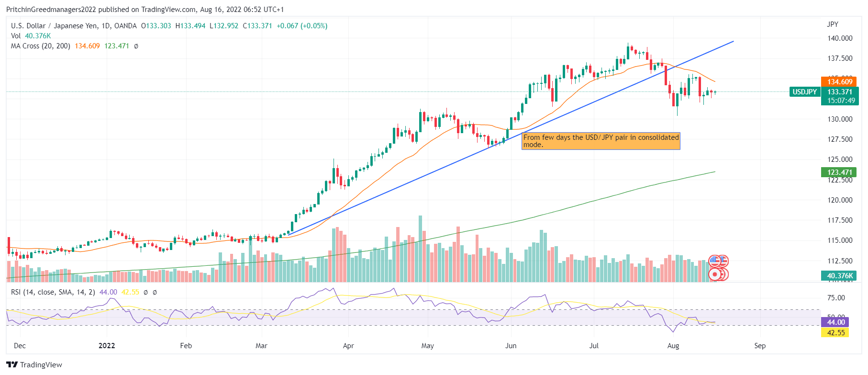The image size is (868, 375).
Task: Click the yellow 42.55 RSI axis label
Action: 835,332
